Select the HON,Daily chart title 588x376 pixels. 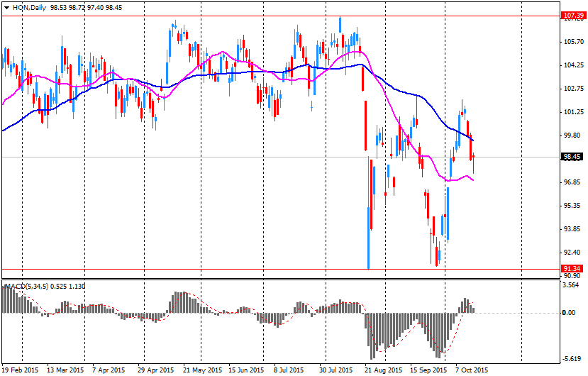29,8
